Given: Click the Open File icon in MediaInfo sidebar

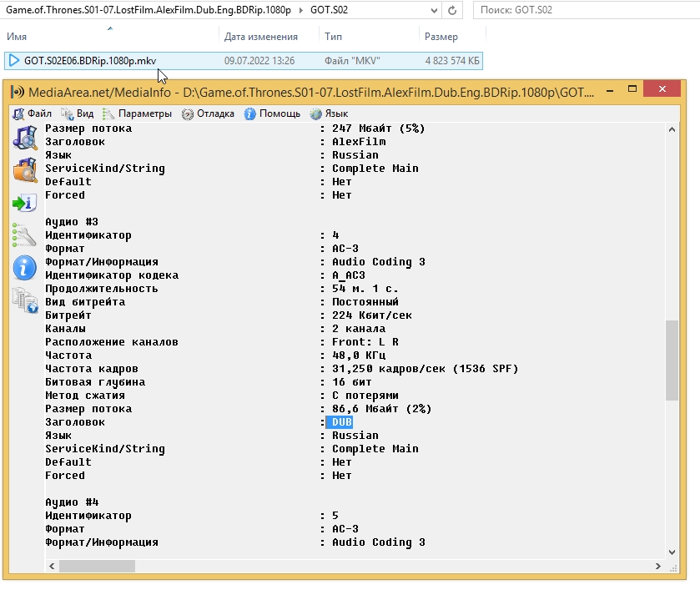Looking at the screenshot, I should coord(24,138).
